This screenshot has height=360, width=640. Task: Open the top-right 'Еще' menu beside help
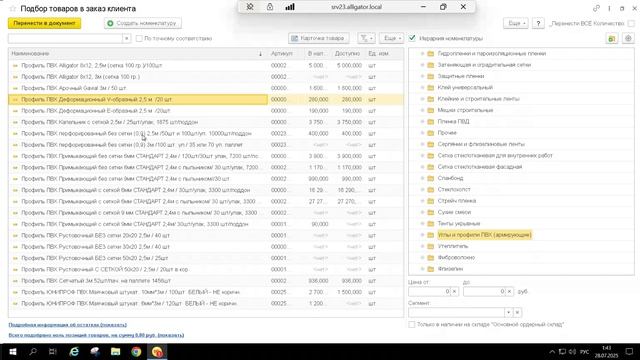tap(516, 24)
